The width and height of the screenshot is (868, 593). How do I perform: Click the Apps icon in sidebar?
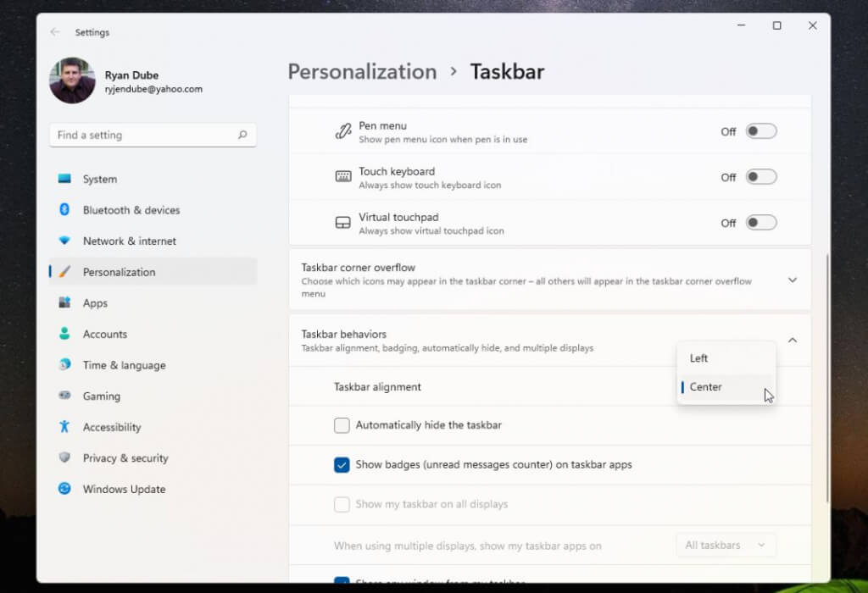[64, 303]
